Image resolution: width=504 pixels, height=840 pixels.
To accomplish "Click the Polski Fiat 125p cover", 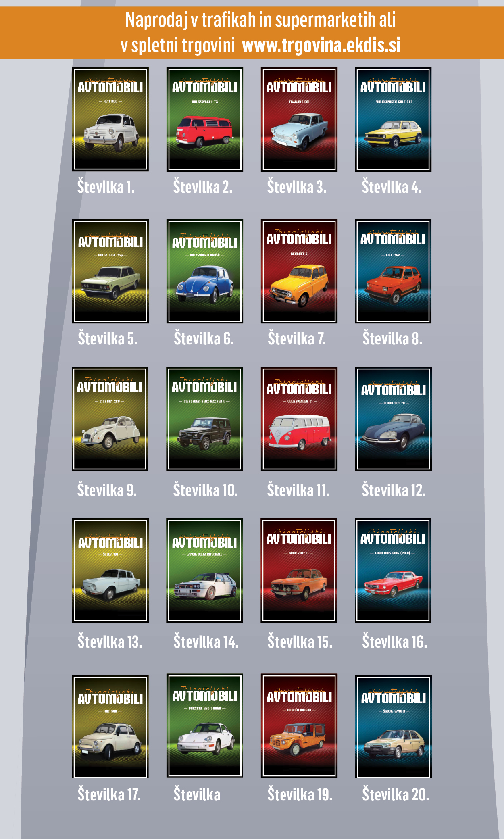I will [x=110, y=271].
